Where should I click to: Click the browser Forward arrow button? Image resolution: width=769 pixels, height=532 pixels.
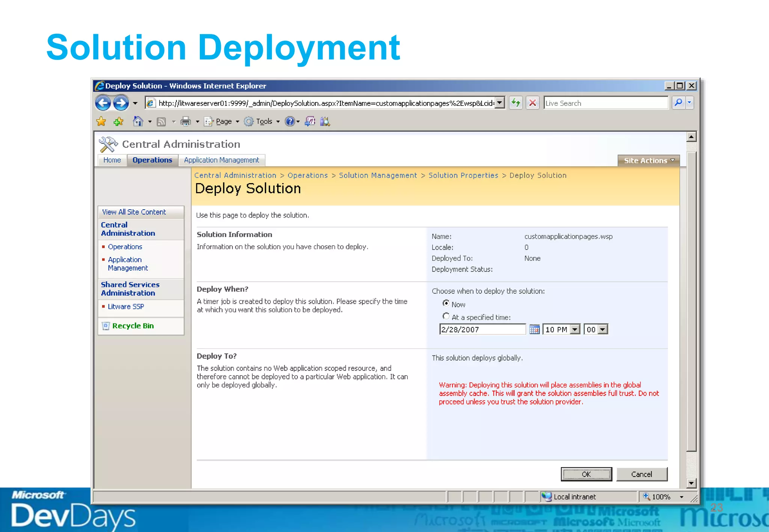[121, 103]
